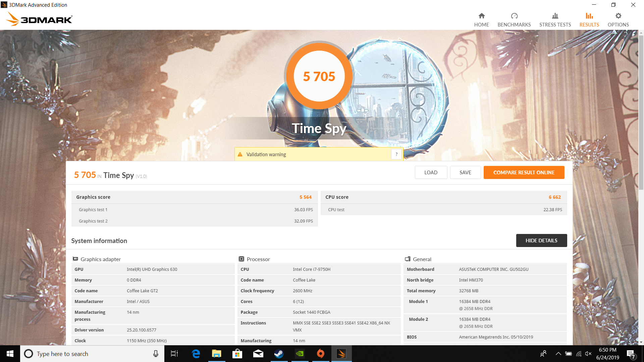Click the battery status icon

click(569, 354)
